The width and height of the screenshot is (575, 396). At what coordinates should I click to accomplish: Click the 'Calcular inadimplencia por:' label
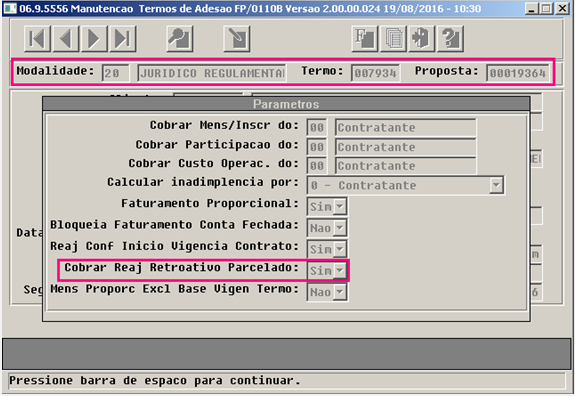203,182
